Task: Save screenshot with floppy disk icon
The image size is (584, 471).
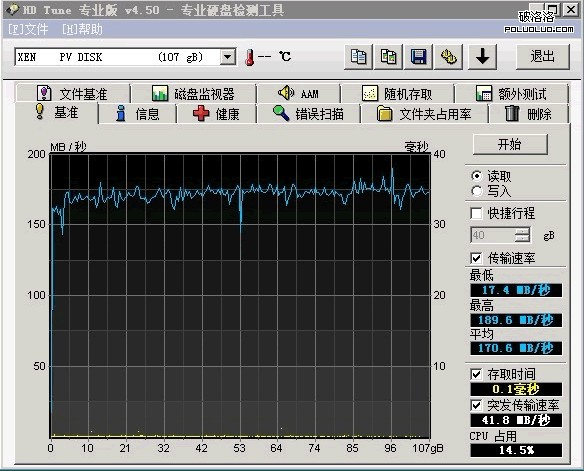Action: point(418,57)
